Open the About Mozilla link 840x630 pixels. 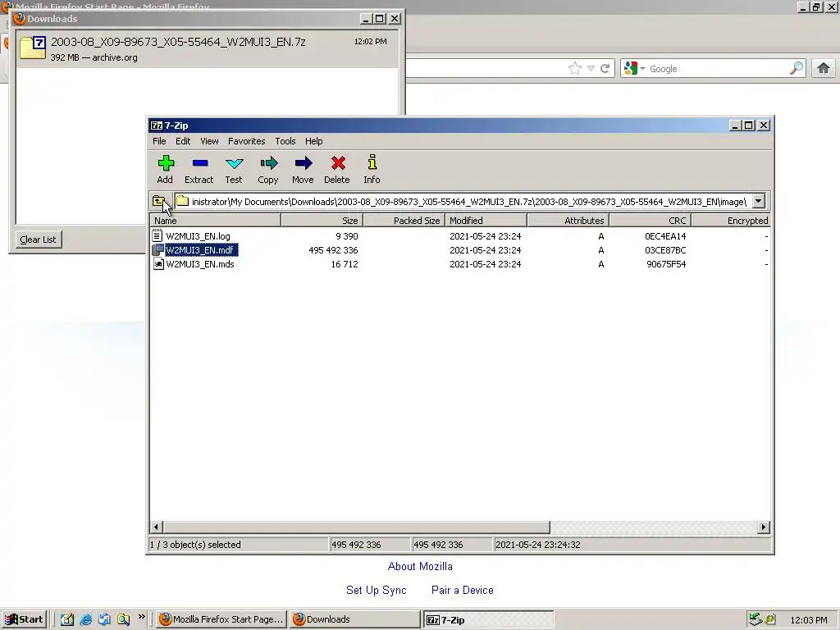click(x=420, y=566)
